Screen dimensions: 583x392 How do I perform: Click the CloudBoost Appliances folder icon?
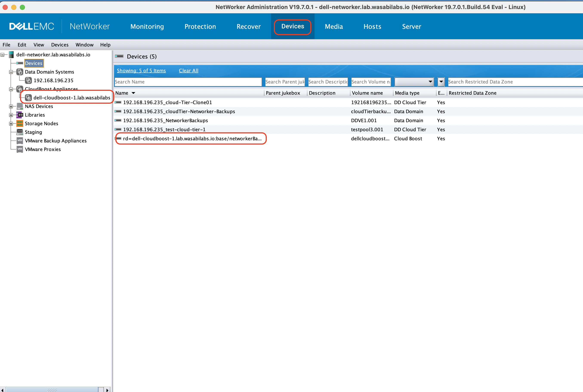point(20,89)
